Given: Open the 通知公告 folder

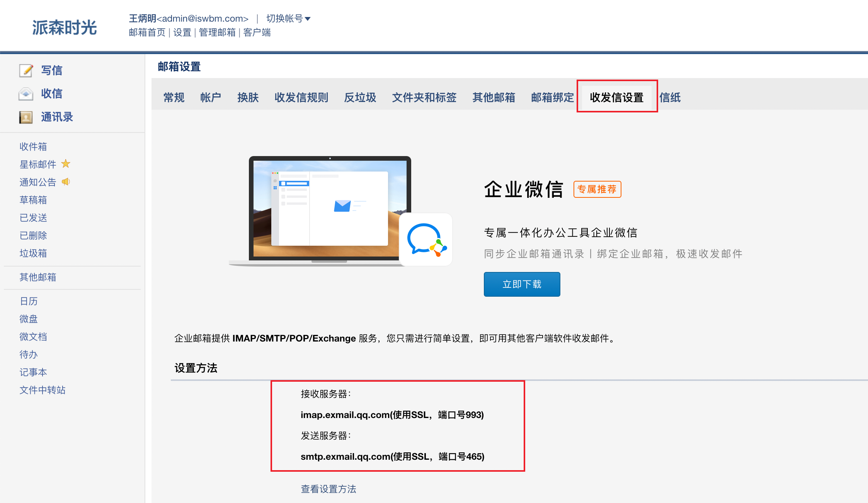Looking at the screenshot, I should point(38,182).
